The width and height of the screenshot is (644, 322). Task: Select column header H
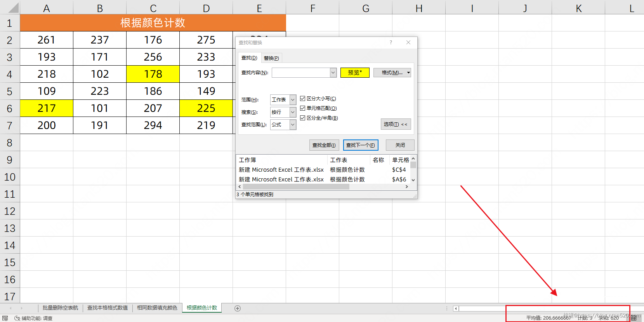419,8
